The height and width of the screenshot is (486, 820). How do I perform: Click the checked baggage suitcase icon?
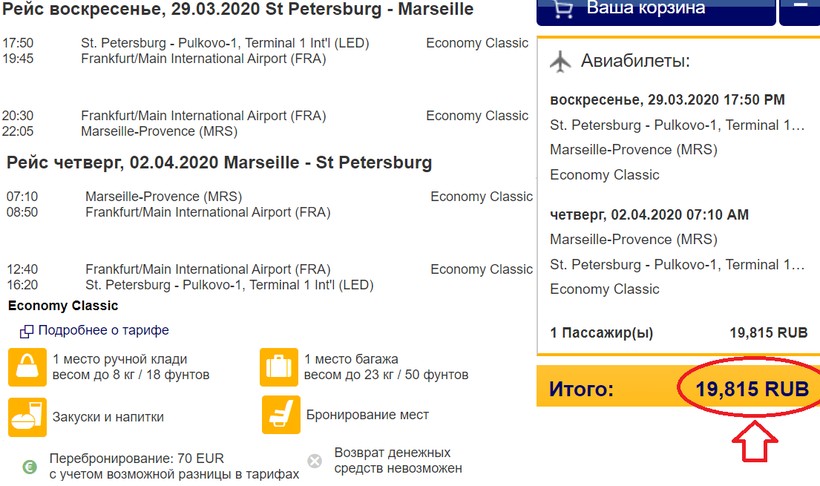[279, 367]
